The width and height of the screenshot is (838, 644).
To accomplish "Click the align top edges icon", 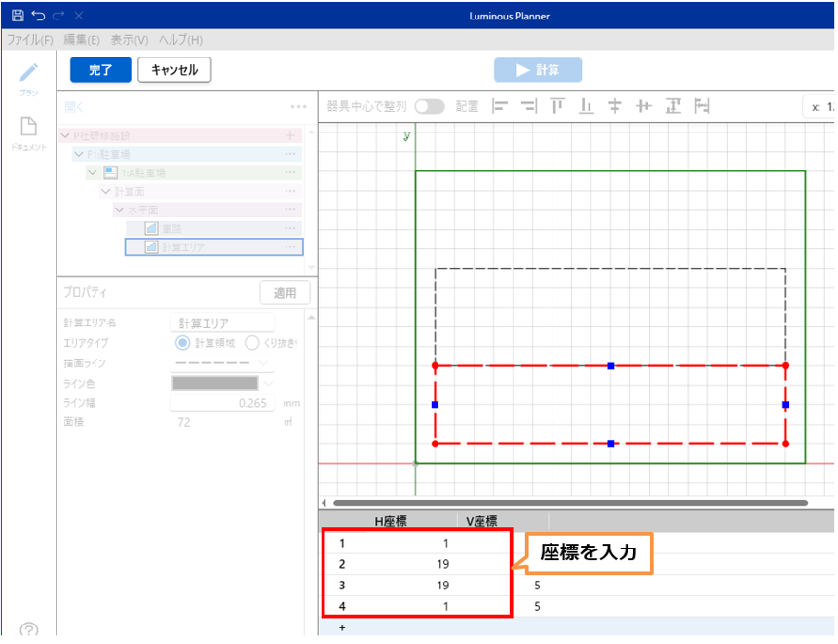I will pos(557,106).
